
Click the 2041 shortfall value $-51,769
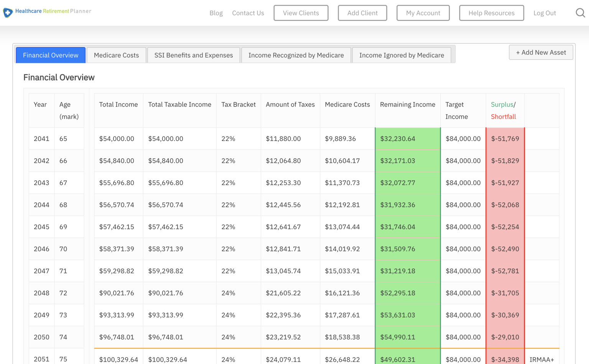(x=505, y=139)
